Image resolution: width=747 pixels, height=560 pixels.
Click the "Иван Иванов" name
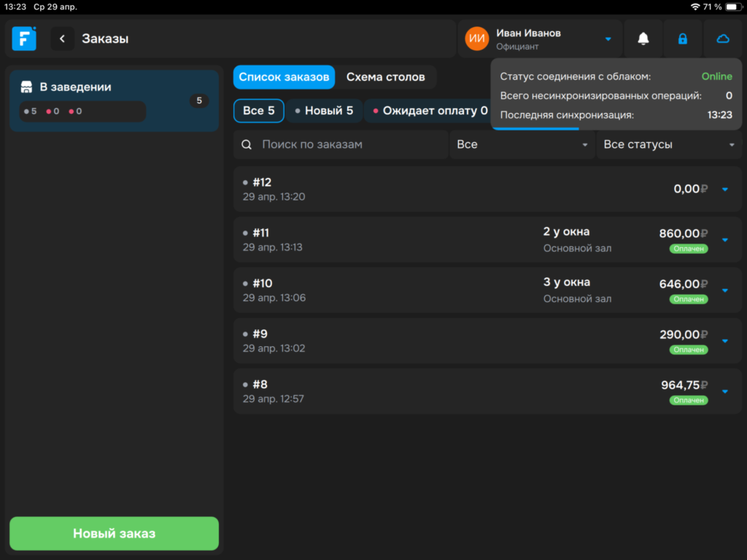click(x=528, y=33)
